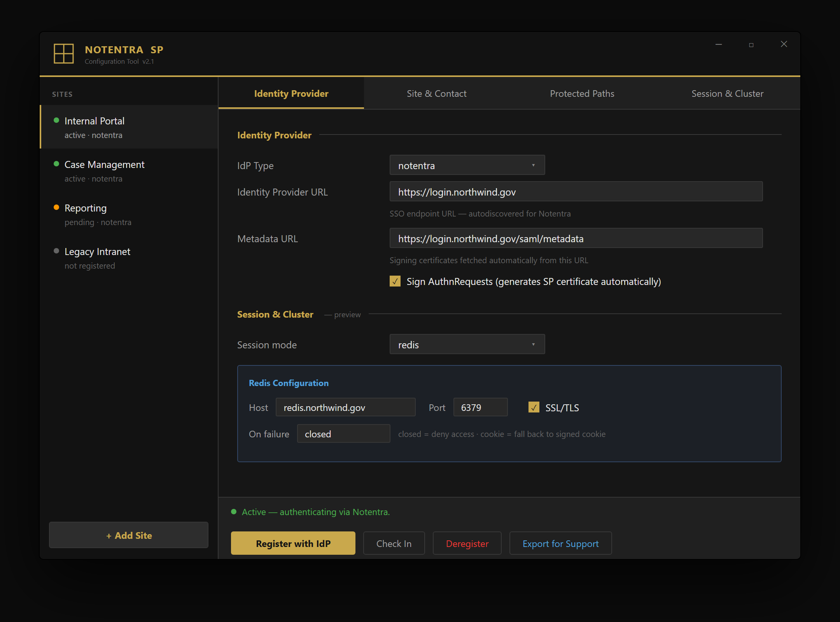Switch to the Identity Provider tab
Screen dimensions: 840x622
[291, 94]
